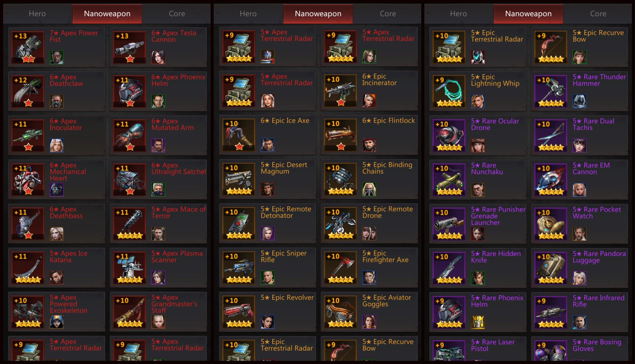Click the 6★ Apex Mechanical Heart item name

(x=68, y=172)
